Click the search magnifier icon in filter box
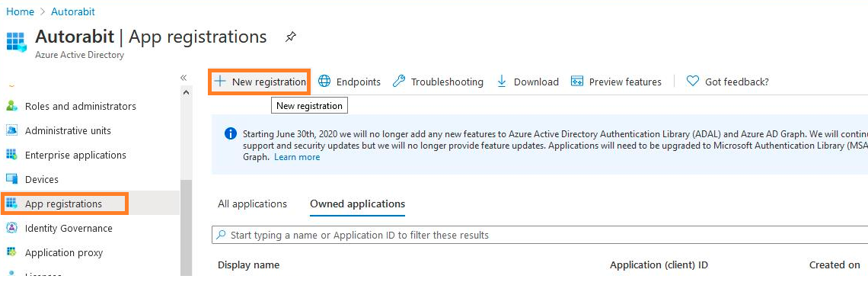 click(x=221, y=235)
